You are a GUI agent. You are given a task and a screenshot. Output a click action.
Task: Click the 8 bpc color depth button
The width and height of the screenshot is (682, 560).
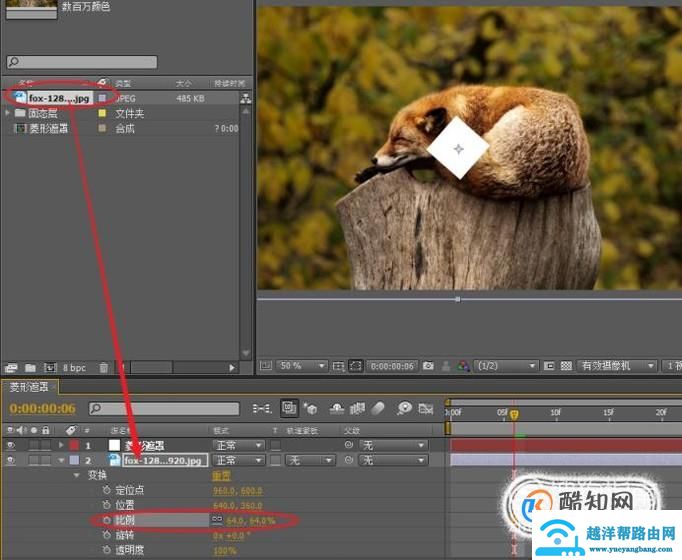click(74, 368)
